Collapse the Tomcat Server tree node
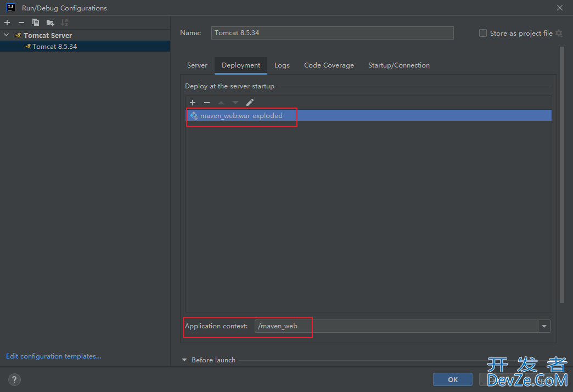 click(6, 35)
